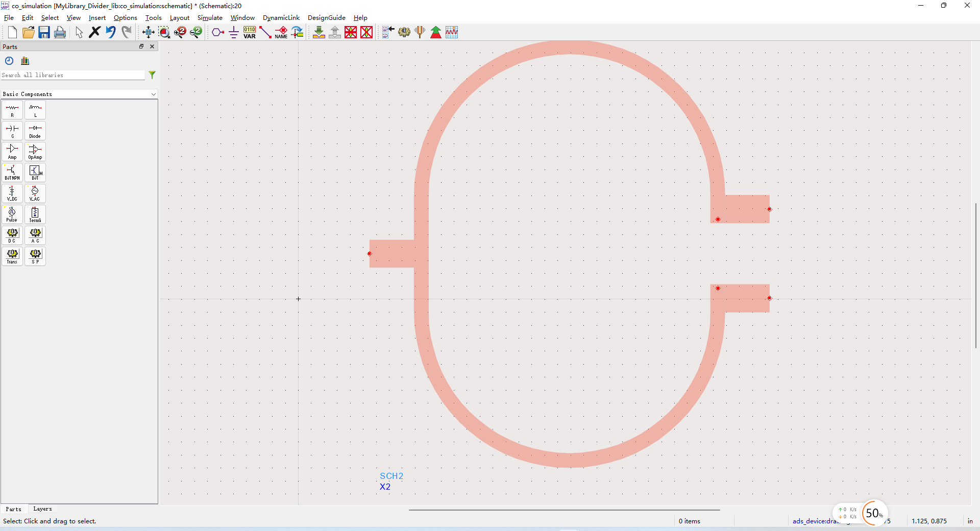Image resolution: width=980 pixels, height=531 pixels.
Task: Open the Simulate menu
Action: (210, 18)
